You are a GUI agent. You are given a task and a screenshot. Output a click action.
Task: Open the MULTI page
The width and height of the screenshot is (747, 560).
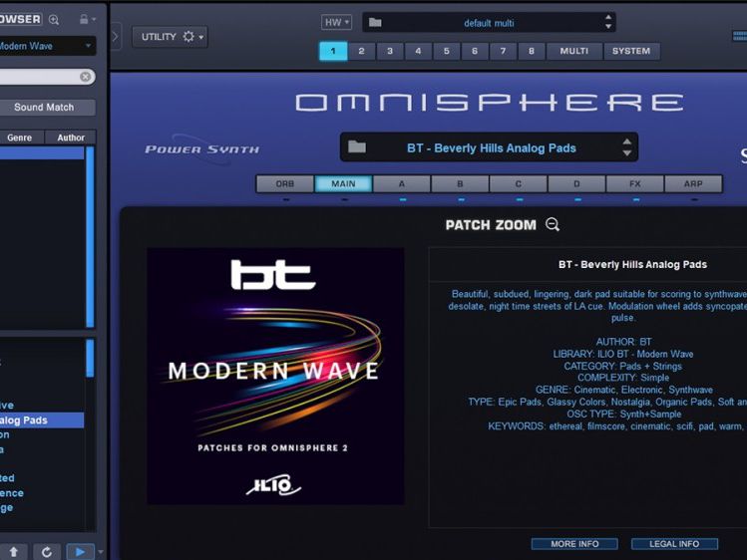tap(574, 51)
